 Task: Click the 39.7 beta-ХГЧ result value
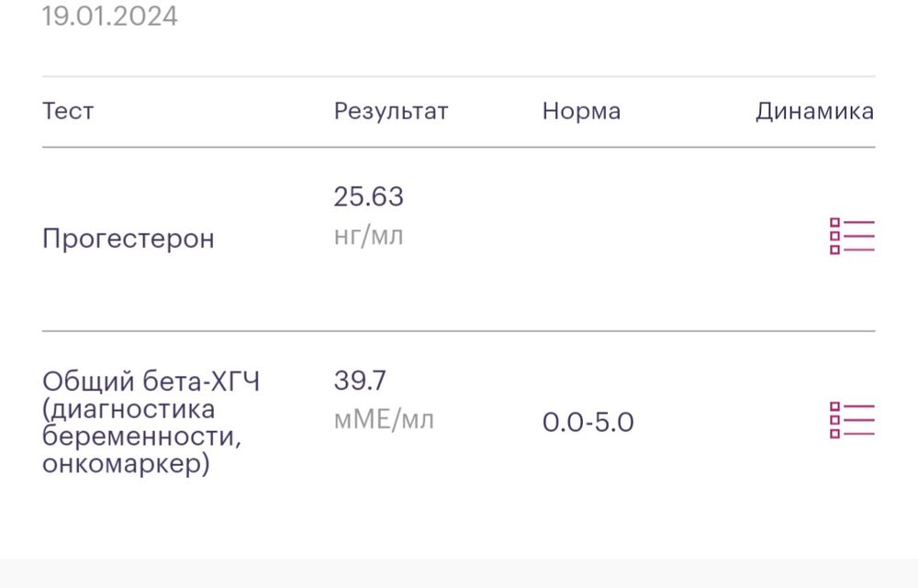point(360,380)
